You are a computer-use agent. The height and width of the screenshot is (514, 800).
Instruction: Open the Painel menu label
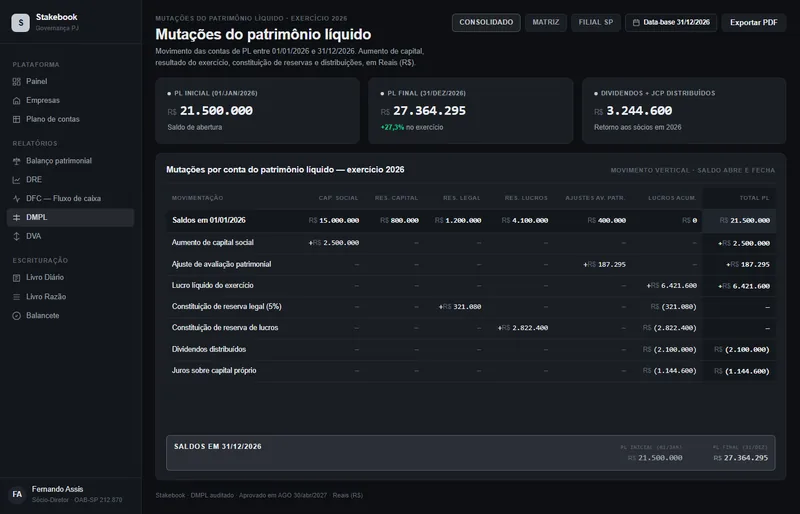click(x=37, y=82)
